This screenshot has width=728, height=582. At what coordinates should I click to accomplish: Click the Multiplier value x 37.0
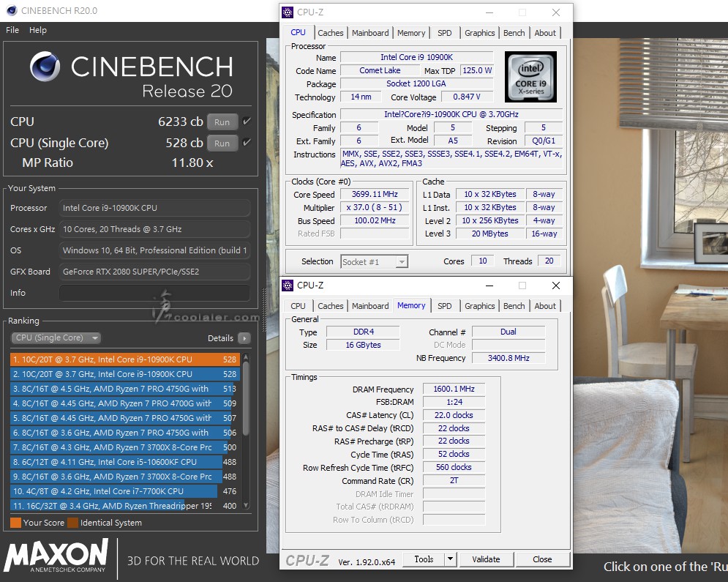(375, 207)
